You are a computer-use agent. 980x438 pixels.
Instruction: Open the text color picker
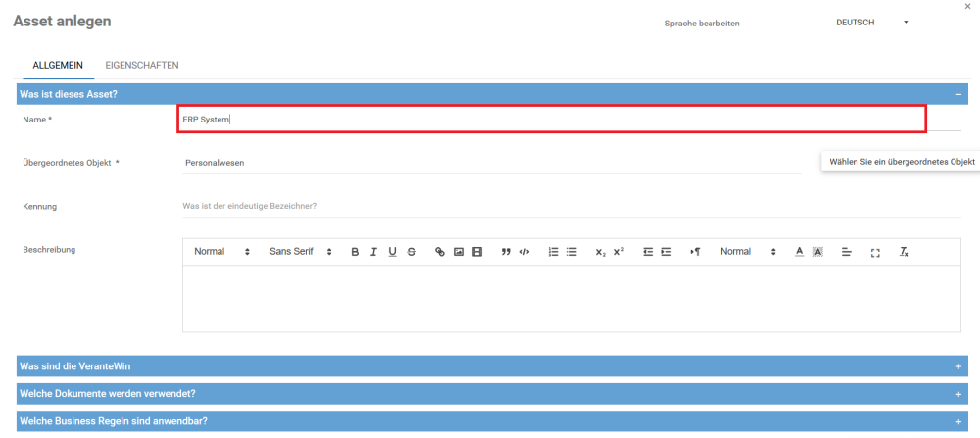point(799,252)
